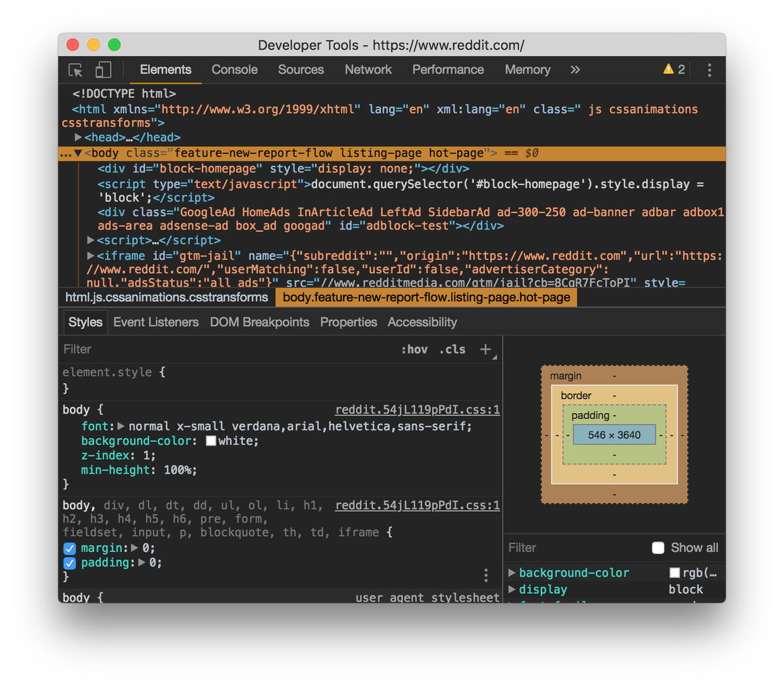This screenshot has height=686, width=784.
Task: Toggle the :hov element state button
Action: 414,350
